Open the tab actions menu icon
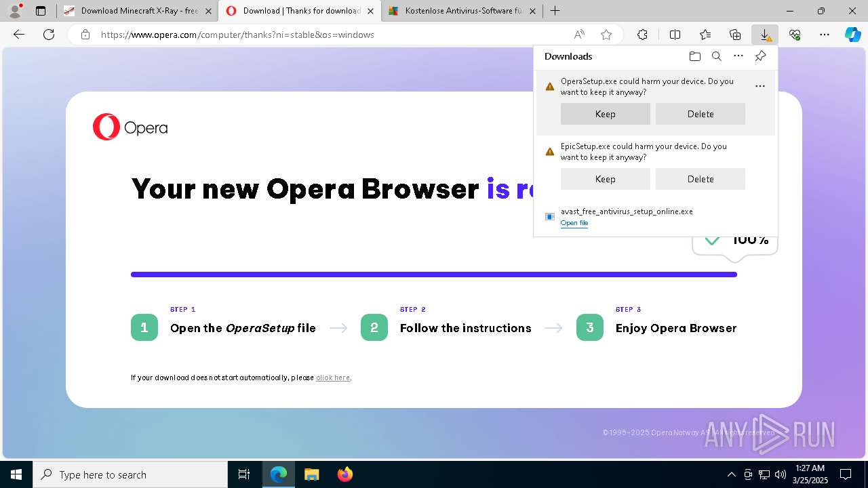Screen dimensions: 868x488 pyautogui.click(x=41, y=11)
